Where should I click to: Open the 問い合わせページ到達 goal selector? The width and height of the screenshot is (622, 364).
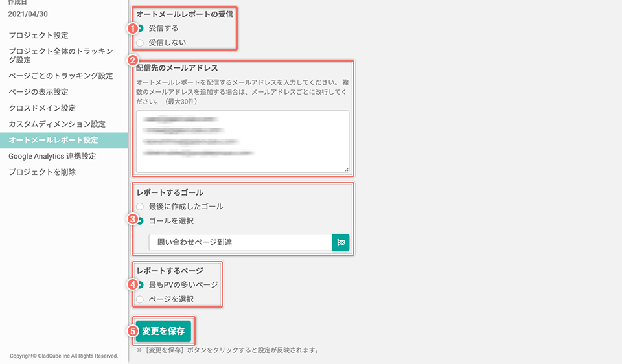pyautogui.click(x=240, y=242)
